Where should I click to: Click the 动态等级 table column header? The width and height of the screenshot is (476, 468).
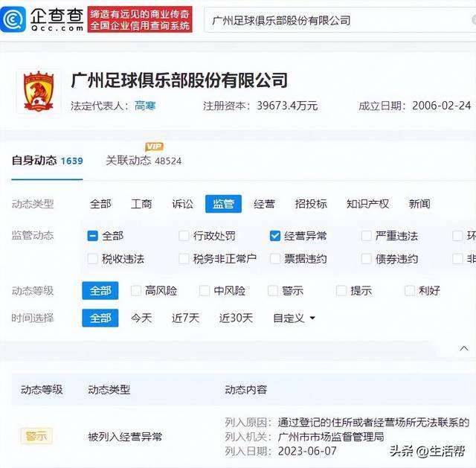tap(42, 390)
